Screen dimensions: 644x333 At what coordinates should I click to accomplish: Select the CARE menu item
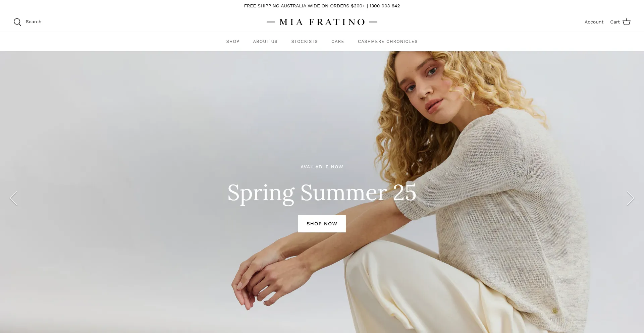tap(338, 42)
